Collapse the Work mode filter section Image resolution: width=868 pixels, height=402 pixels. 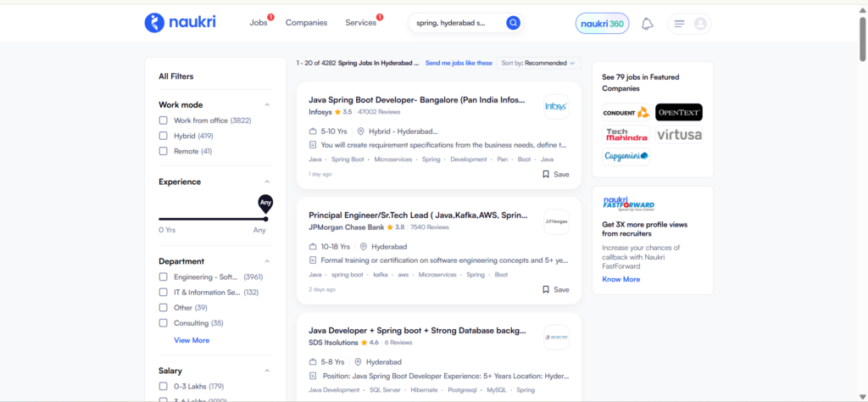267,104
